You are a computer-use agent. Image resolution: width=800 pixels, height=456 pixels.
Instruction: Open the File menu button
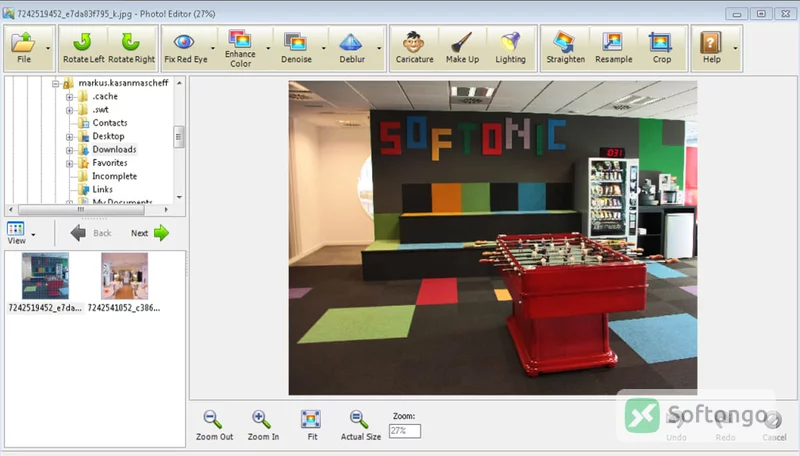pyautogui.click(x=24, y=48)
